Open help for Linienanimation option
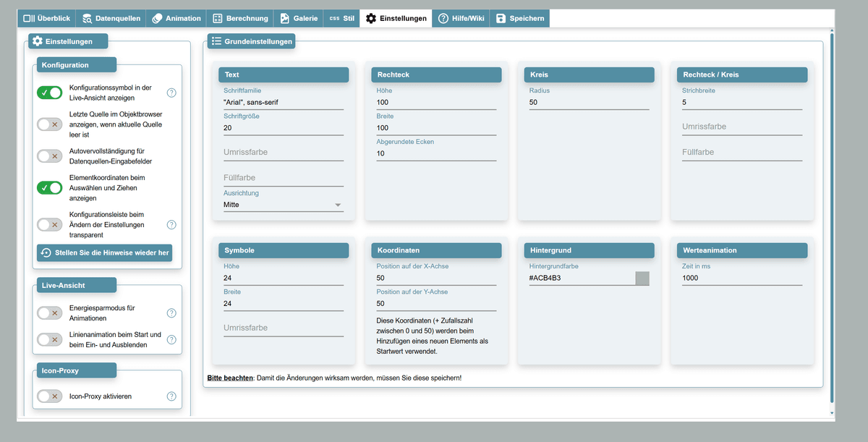The image size is (868, 442). tap(171, 339)
